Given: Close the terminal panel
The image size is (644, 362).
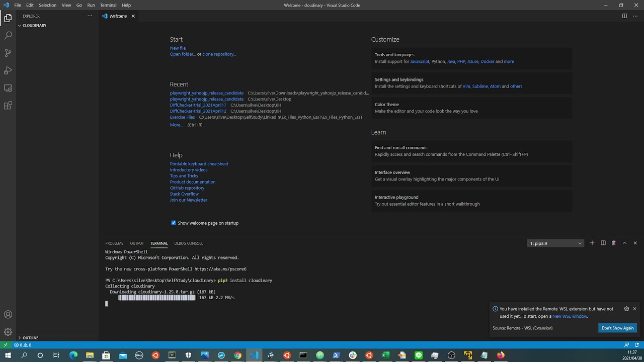Looking at the screenshot, I should [635, 243].
